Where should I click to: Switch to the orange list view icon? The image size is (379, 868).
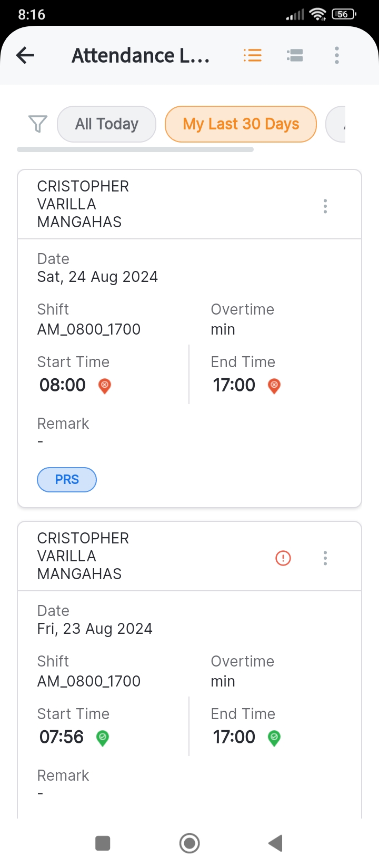tap(253, 55)
